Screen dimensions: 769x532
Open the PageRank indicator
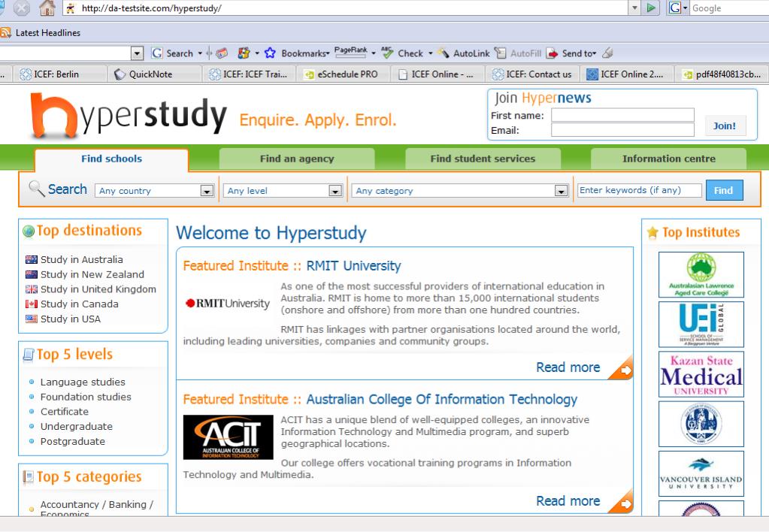[x=350, y=52]
